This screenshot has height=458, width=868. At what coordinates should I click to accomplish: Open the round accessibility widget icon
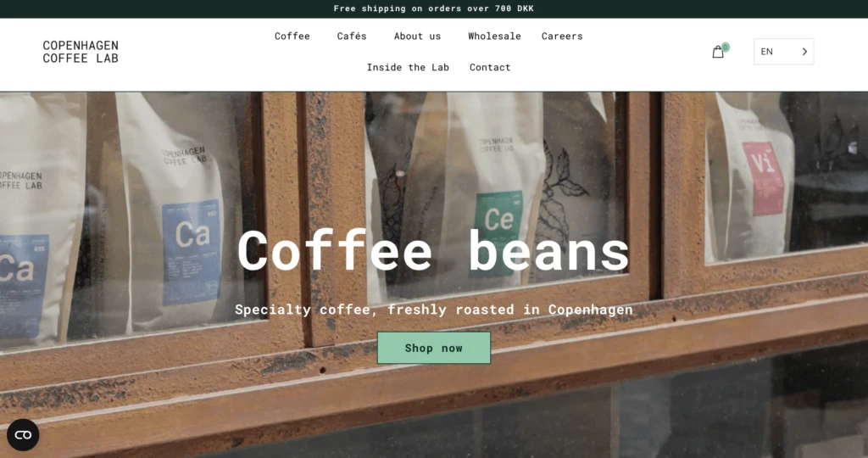tap(23, 435)
